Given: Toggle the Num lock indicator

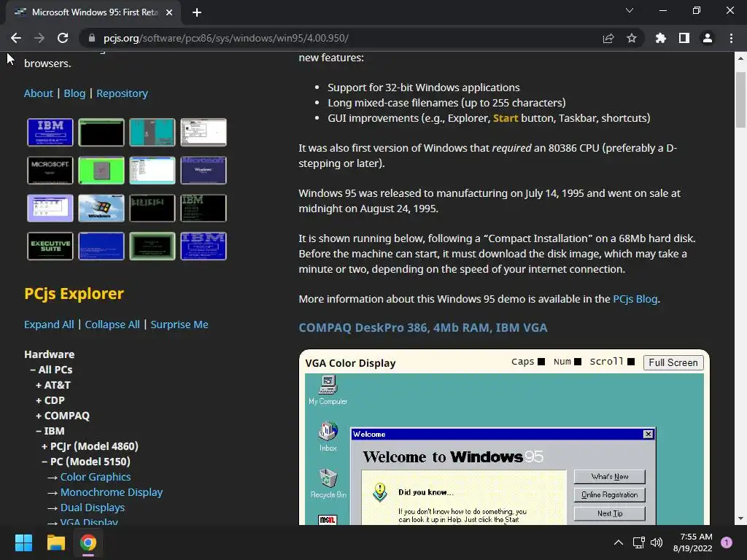Looking at the screenshot, I should (578, 362).
